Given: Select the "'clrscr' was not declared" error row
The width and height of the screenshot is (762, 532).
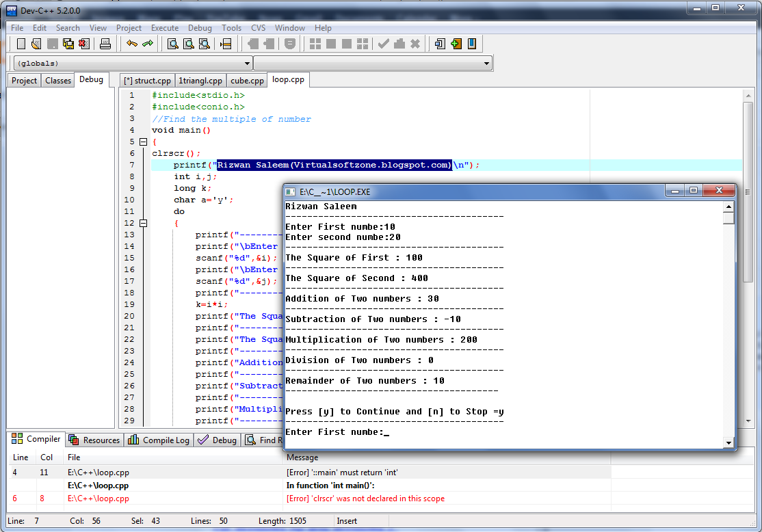Looking at the screenshot, I should point(310,498).
